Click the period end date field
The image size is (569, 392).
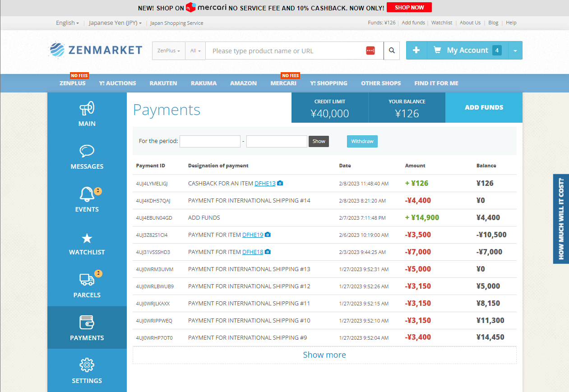pyautogui.click(x=277, y=141)
